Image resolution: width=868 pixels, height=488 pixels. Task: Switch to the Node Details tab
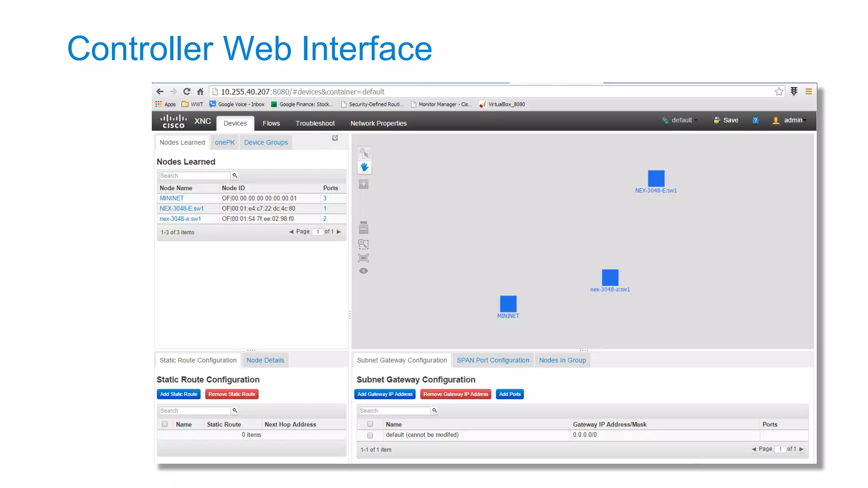pyautogui.click(x=265, y=360)
